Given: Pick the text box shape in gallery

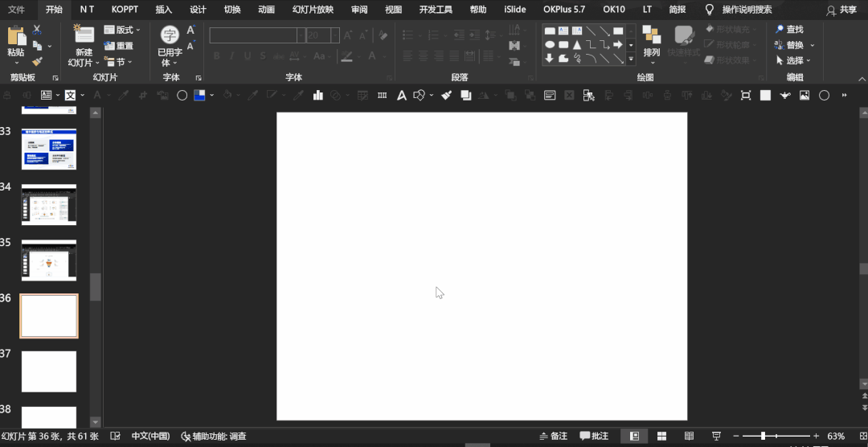Looking at the screenshot, I should [x=563, y=31].
